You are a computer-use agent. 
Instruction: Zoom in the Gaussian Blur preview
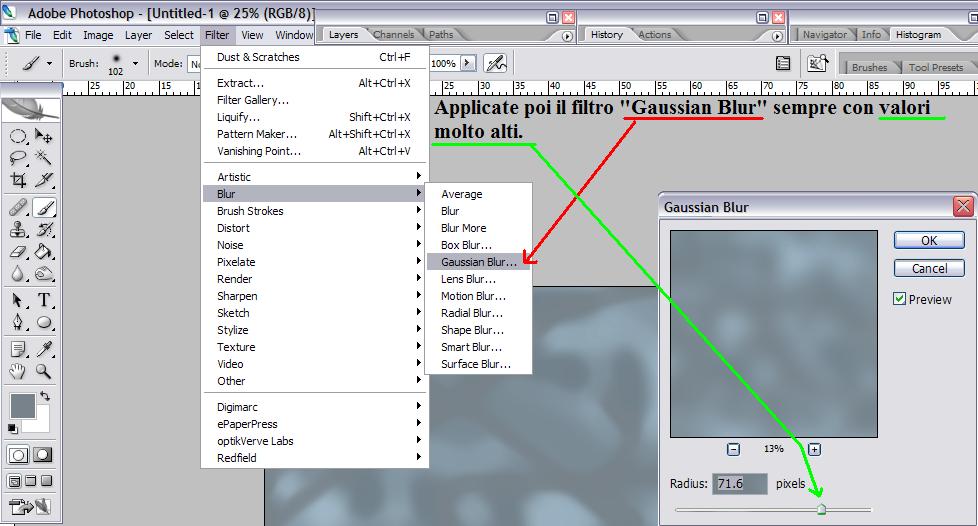[x=814, y=449]
